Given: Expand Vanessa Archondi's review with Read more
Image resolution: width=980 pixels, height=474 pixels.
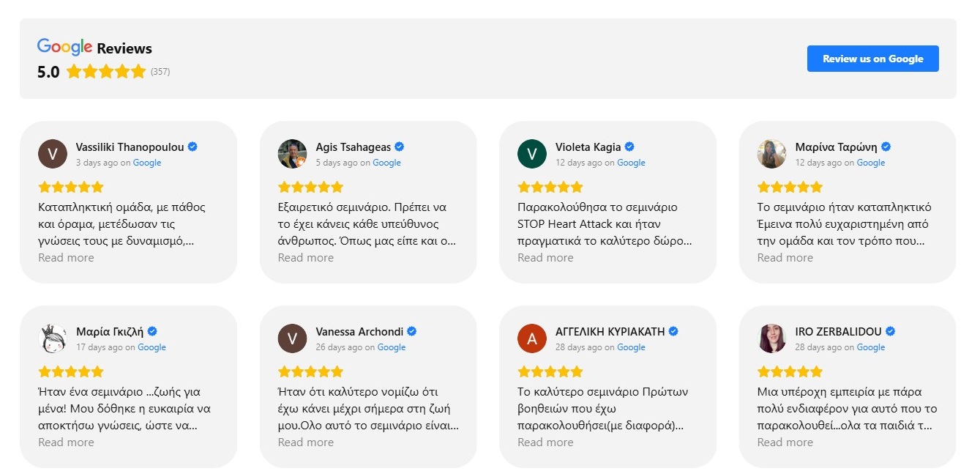Looking at the screenshot, I should pos(306,442).
